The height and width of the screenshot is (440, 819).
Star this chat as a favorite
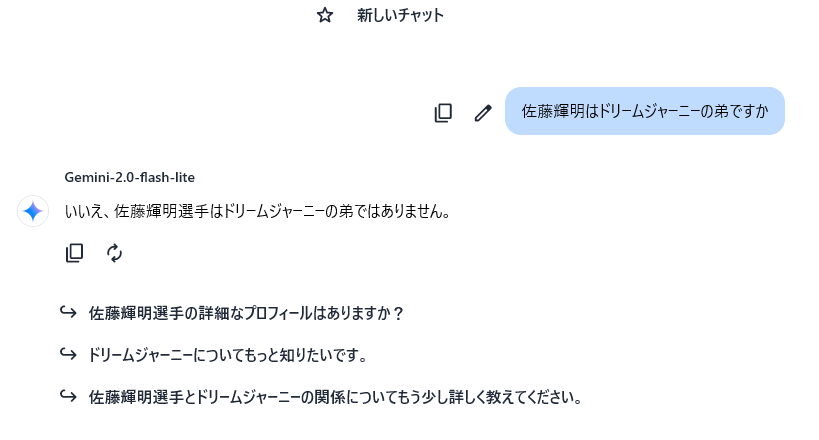click(324, 15)
